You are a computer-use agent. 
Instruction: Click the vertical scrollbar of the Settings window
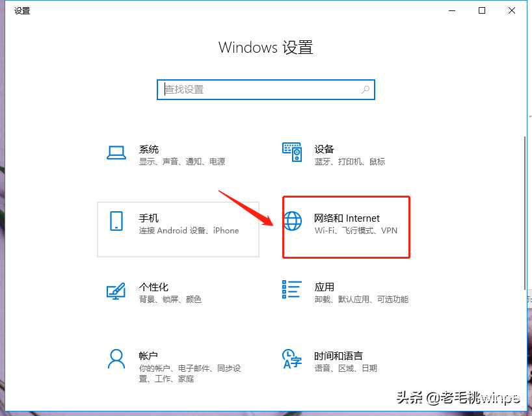(x=525, y=213)
